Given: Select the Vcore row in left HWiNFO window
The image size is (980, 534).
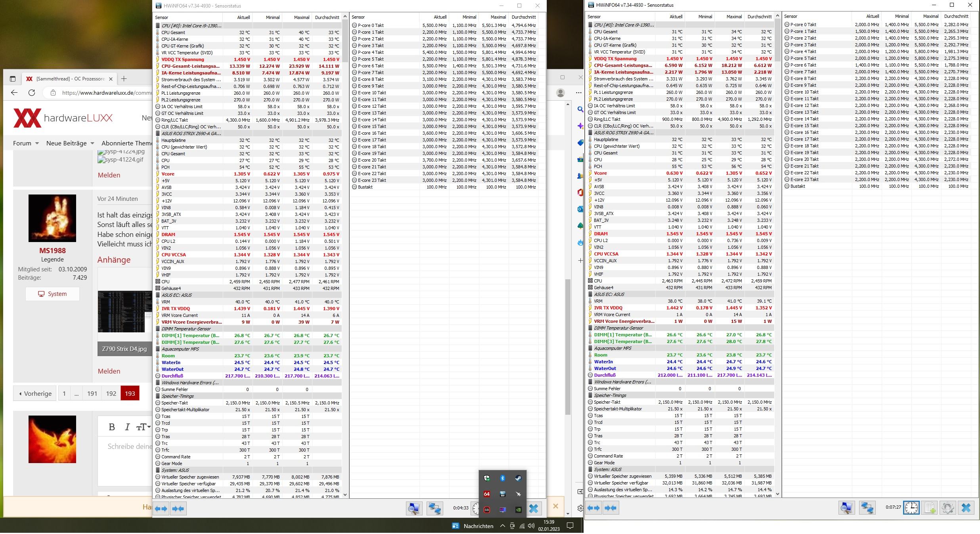Looking at the screenshot, I should point(248,174).
